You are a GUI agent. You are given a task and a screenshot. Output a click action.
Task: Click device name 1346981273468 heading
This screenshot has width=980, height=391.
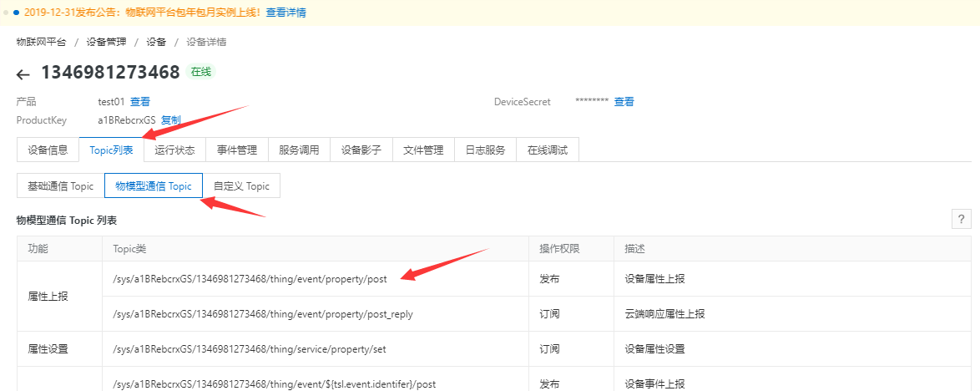(x=111, y=72)
